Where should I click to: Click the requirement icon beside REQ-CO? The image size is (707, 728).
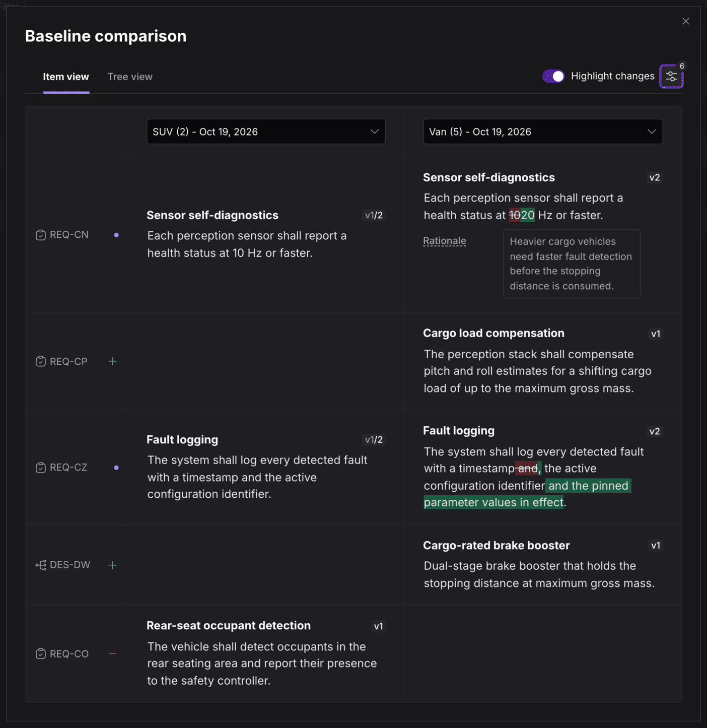pos(41,653)
